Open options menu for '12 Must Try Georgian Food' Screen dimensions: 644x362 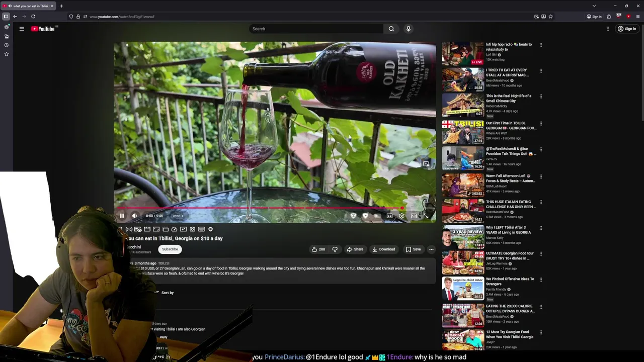tap(541, 332)
